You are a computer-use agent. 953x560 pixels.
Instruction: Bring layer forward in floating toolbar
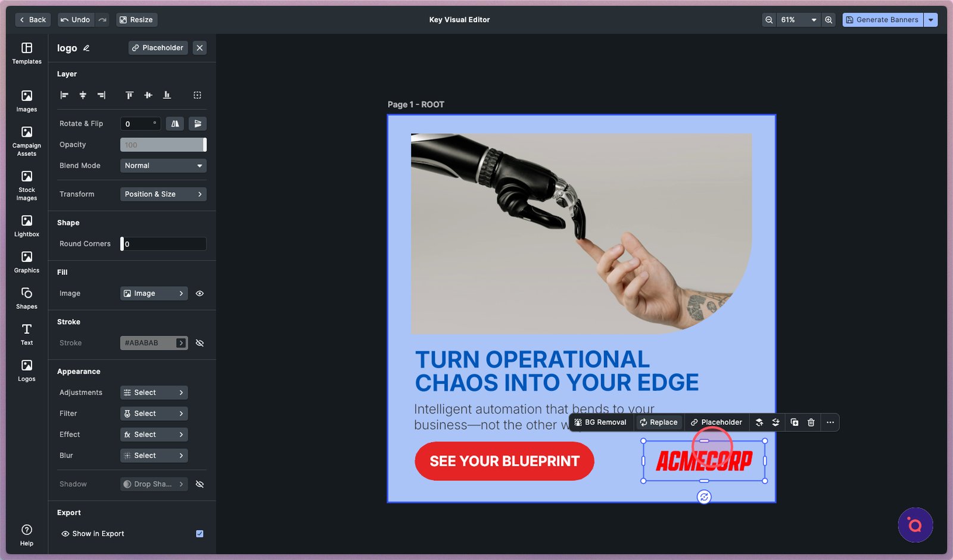(x=759, y=423)
